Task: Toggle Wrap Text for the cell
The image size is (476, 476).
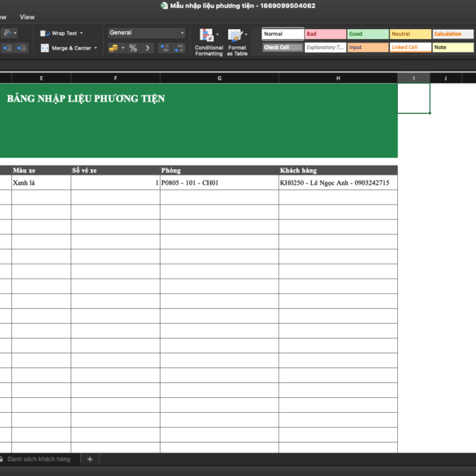Action: [x=63, y=33]
